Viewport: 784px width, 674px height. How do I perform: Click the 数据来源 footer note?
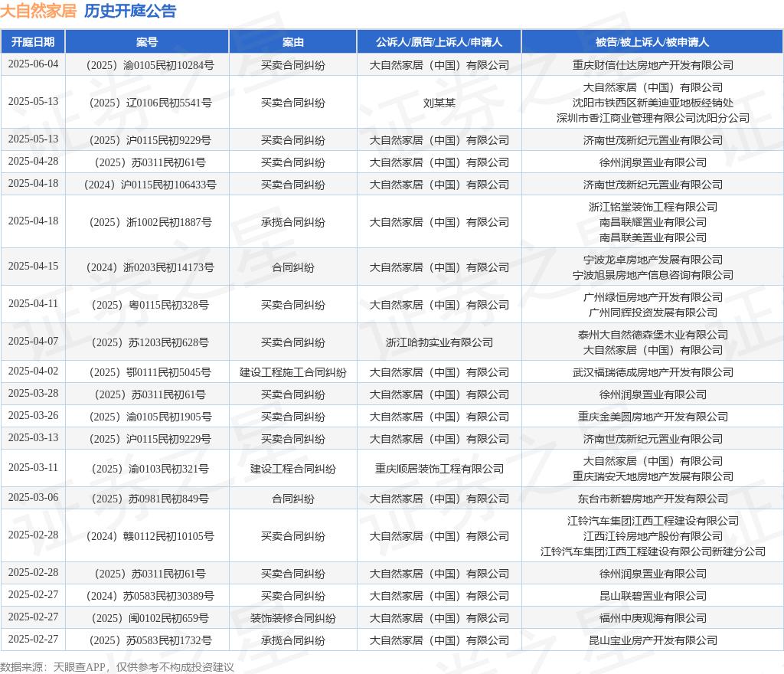[x=117, y=668]
